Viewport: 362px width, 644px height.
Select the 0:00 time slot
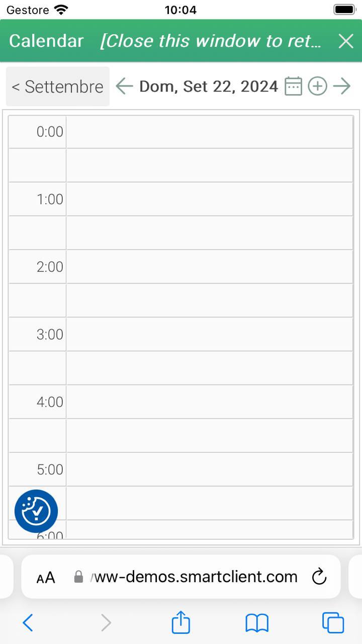(210, 132)
